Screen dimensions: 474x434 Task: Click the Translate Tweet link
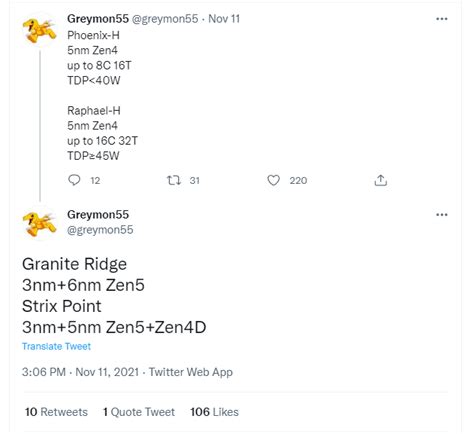[56, 346]
